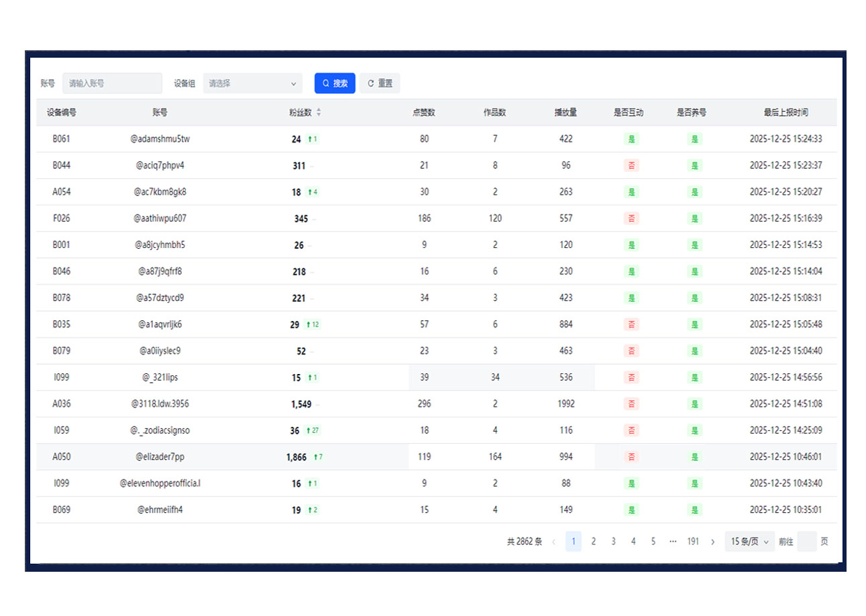This screenshot has height=616, width=866.
Task: Select page 3 in pagination
Action: (x=613, y=542)
